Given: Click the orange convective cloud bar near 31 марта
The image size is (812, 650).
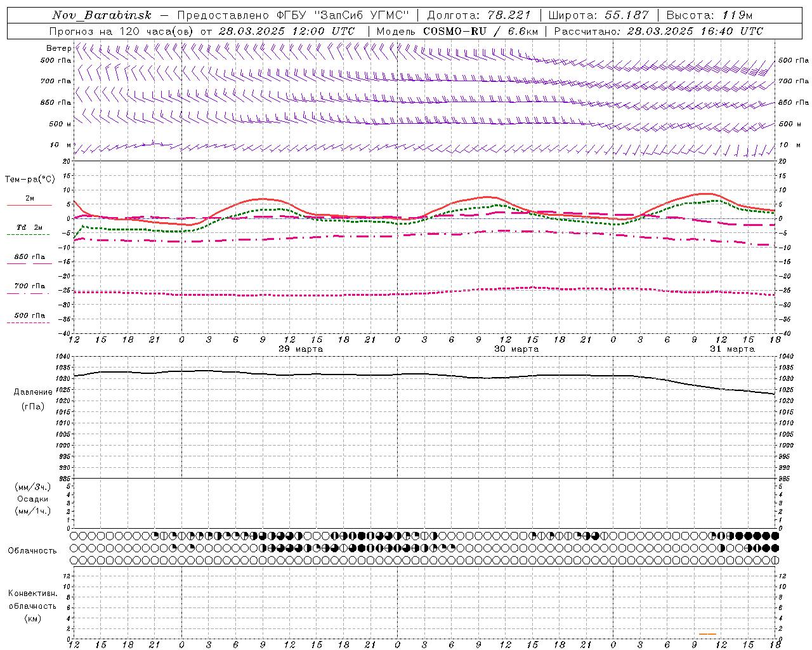Looking at the screenshot, I should pos(707,634).
